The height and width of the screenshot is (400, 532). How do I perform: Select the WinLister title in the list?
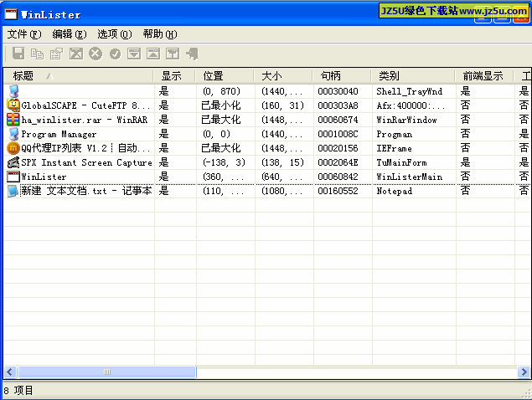(44, 177)
